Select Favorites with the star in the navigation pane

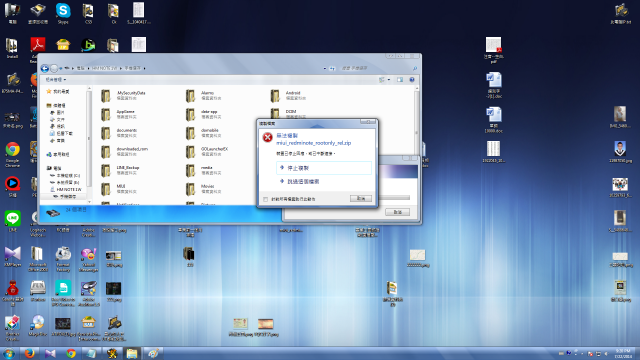pyautogui.click(x=58, y=91)
